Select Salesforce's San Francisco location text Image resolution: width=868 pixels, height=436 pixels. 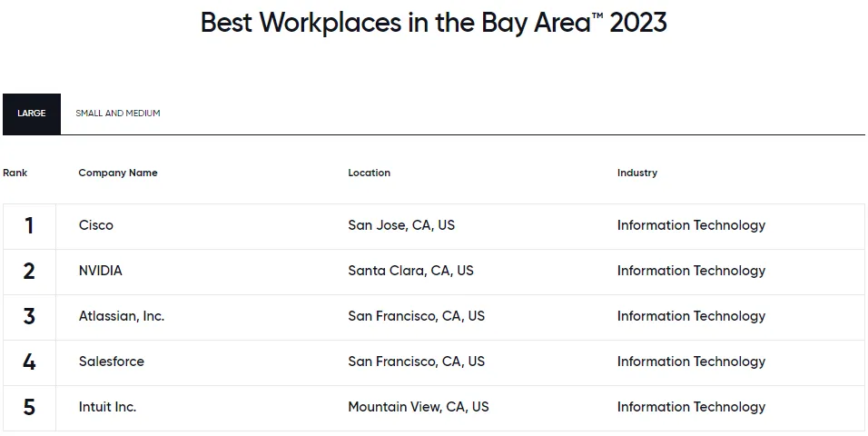point(416,362)
